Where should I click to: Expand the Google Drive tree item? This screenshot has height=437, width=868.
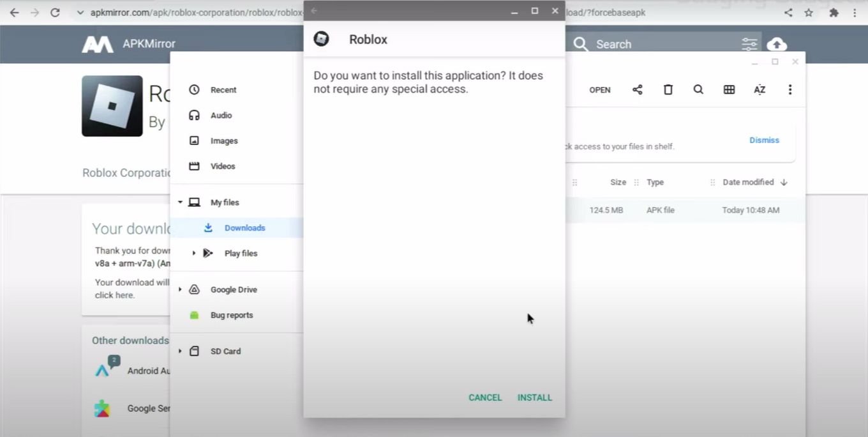(x=180, y=289)
